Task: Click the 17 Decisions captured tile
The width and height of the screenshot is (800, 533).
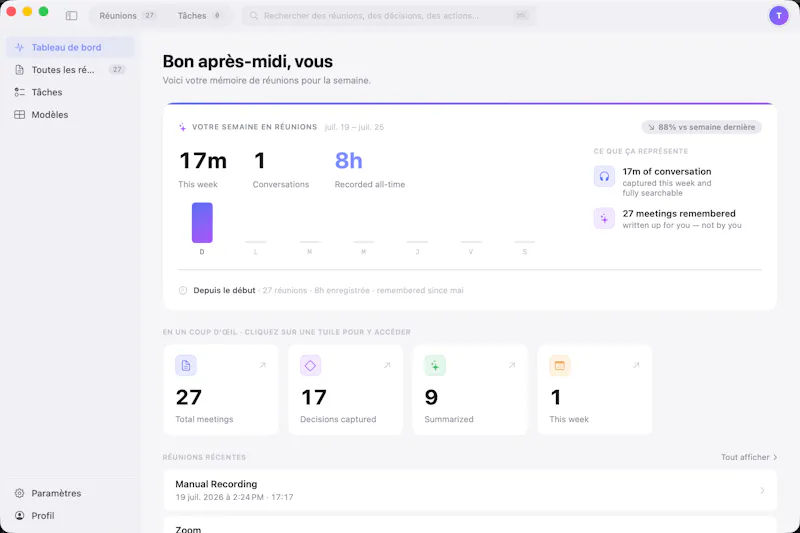Action: click(345, 390)
